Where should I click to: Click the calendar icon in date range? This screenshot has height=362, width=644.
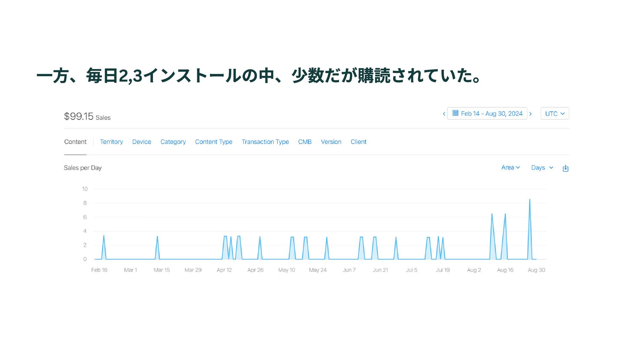455,113
